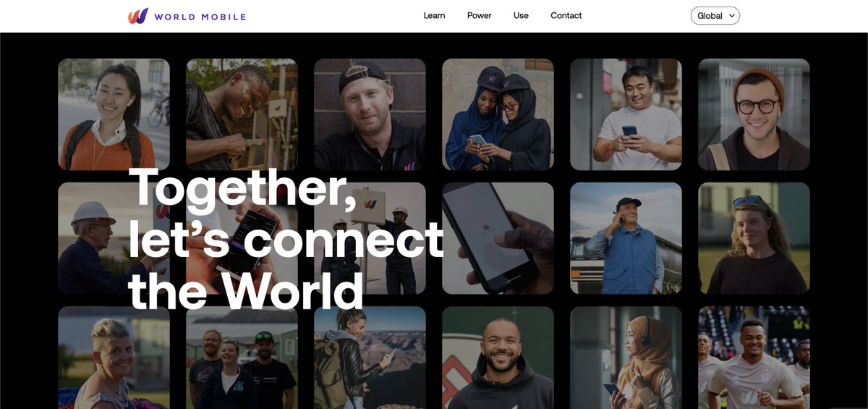Open the Learn menu item
Screen dimensions: 868x409
click(434, 15)
